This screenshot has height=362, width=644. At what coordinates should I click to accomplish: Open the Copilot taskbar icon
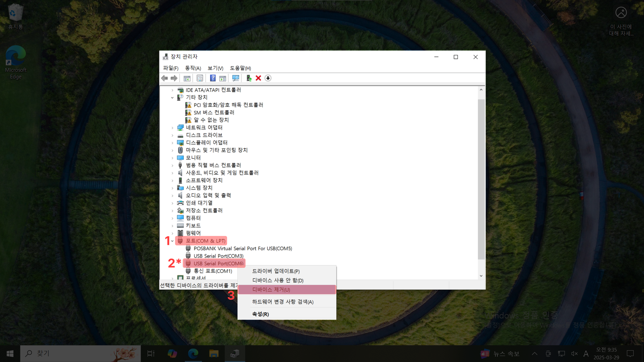click(172, 354)
